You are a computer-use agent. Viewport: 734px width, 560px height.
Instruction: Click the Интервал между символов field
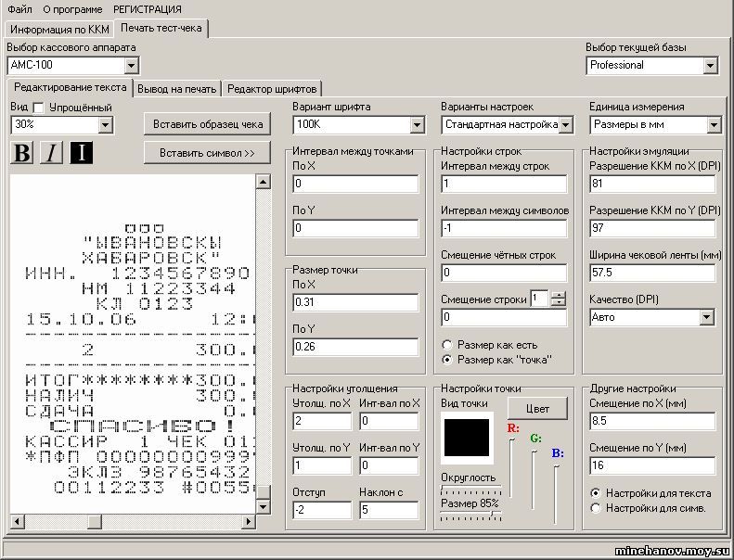coord(504,228)
